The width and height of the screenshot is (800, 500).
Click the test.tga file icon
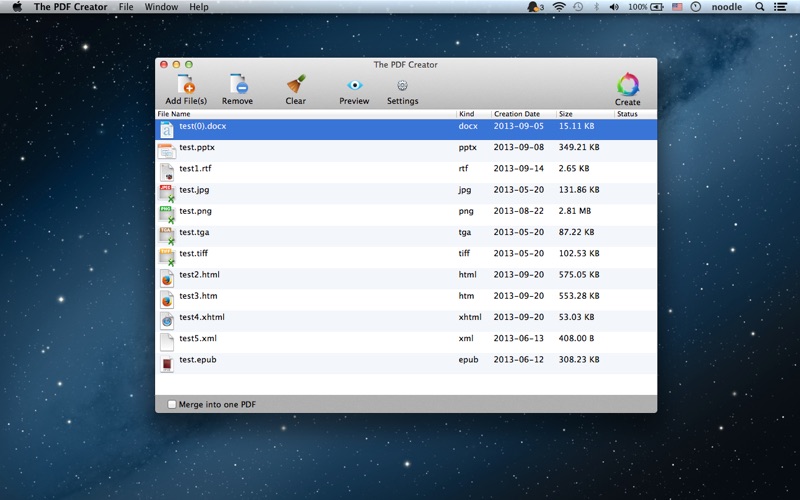point(166,236)
